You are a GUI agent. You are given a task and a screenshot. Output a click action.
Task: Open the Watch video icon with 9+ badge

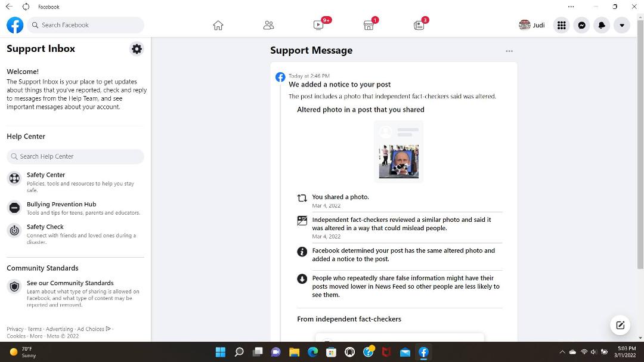(x=318, y=25)
